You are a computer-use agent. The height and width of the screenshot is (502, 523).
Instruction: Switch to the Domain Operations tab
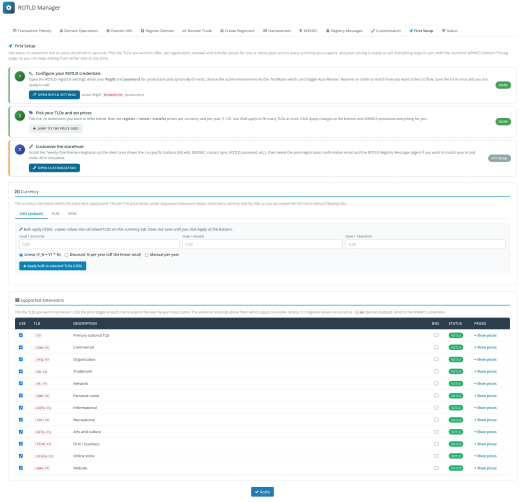(79, 31)
